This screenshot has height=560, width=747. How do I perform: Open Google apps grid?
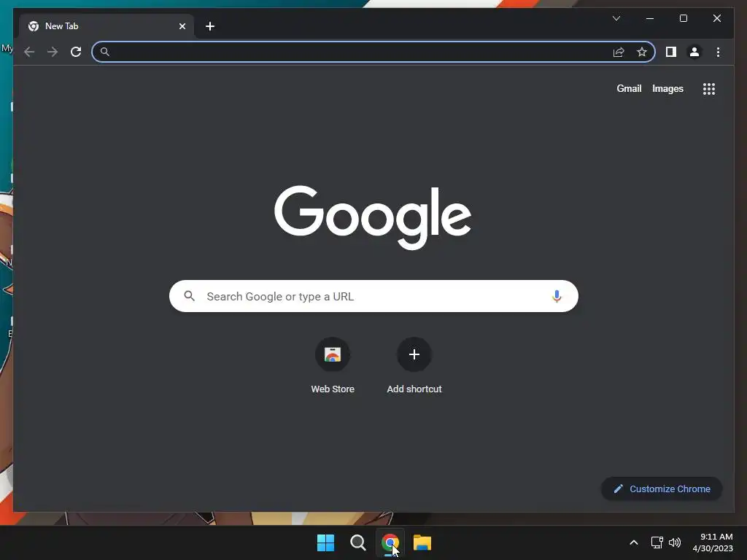709,89
